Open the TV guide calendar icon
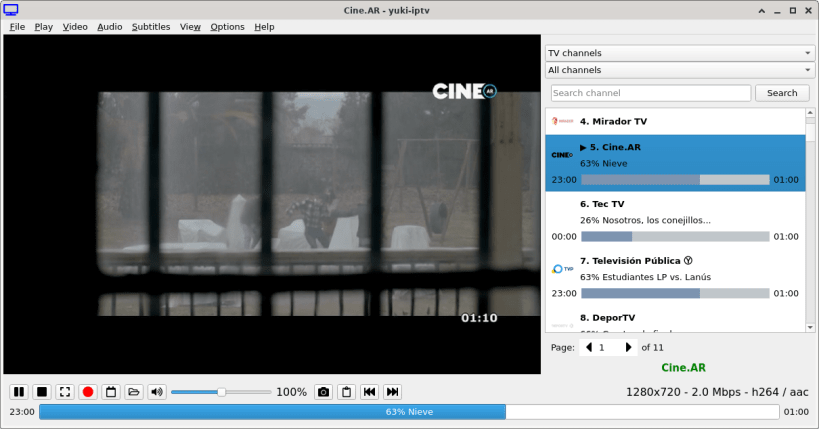This screenshot has height=429, width=819. (x=111, y=392)
